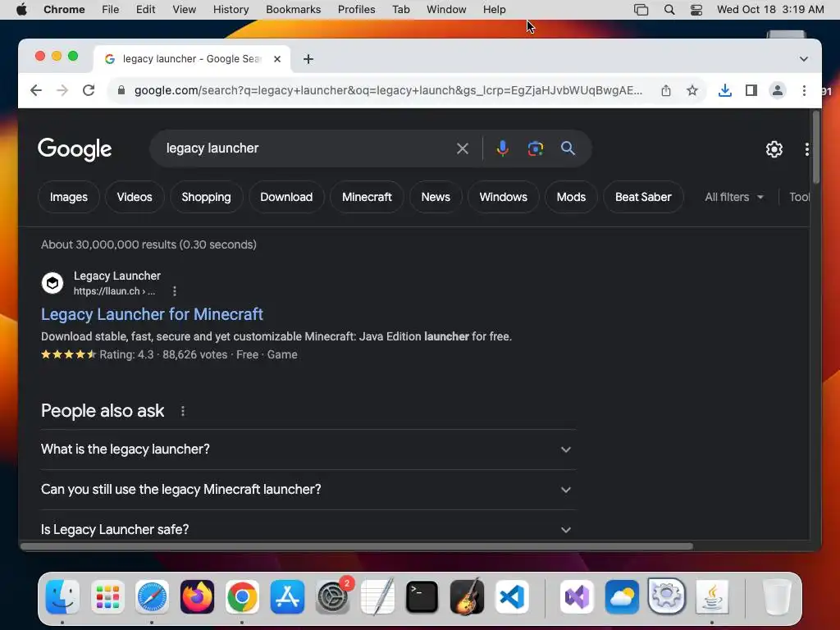Expand Can you still use legacy Minecraft launcher
The height and width of the screenshot is (630, 840).
(x=308, y=490)
